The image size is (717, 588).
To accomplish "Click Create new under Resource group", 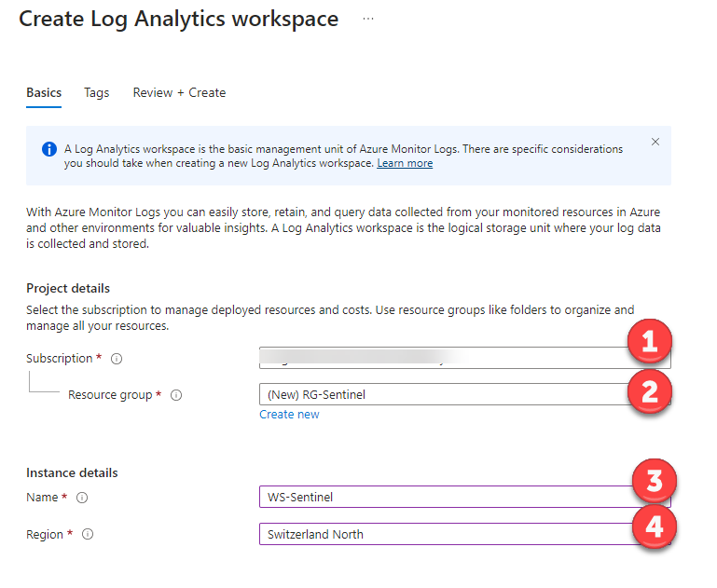I will pos(289,415).
